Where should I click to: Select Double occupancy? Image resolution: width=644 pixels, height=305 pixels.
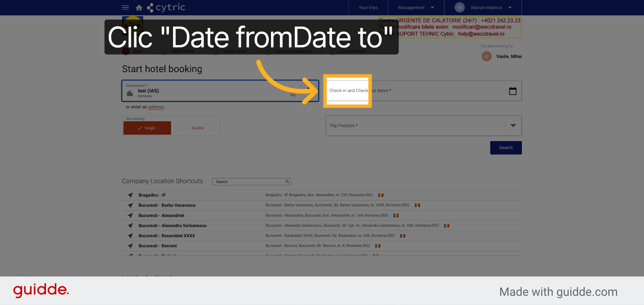[198, 128]
